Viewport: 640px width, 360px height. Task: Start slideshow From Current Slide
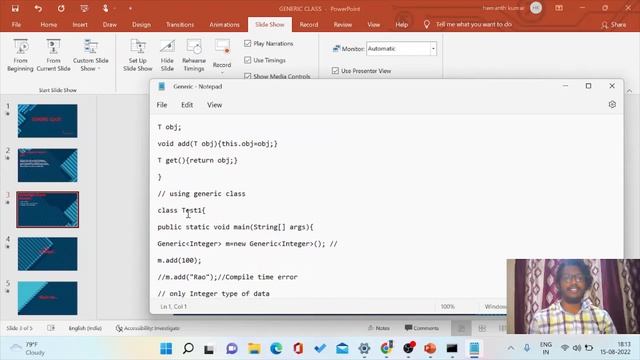[x=53, y=55]
